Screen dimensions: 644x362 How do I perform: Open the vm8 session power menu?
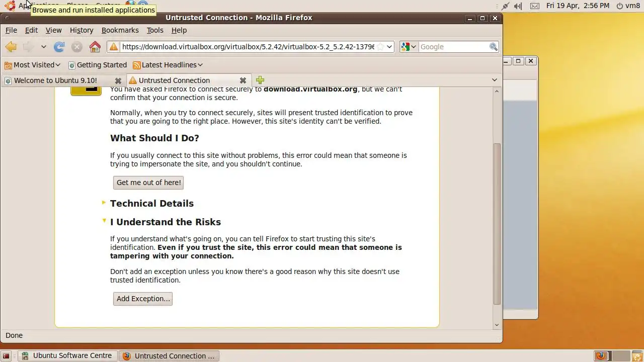(x=628, y=6)
